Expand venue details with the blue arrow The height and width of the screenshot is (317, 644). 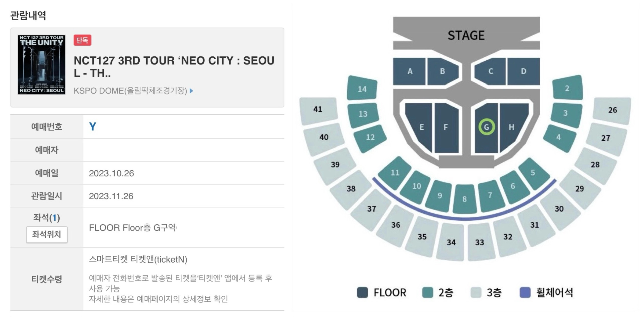click(192, 91)
